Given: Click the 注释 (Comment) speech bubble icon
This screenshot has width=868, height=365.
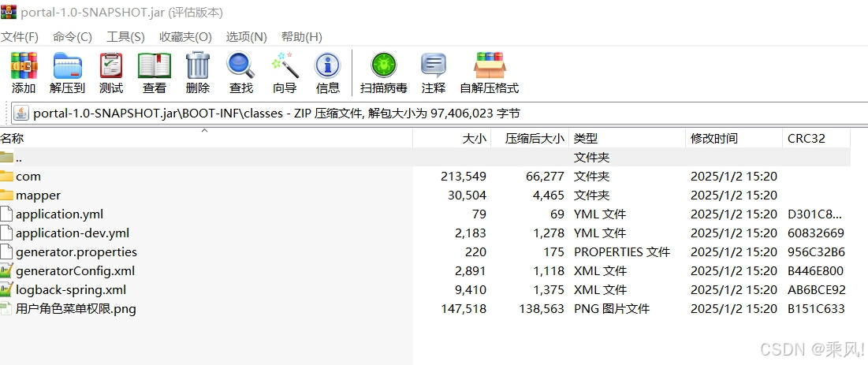Looking at the screenshot, I should click(x=434, y=66).
